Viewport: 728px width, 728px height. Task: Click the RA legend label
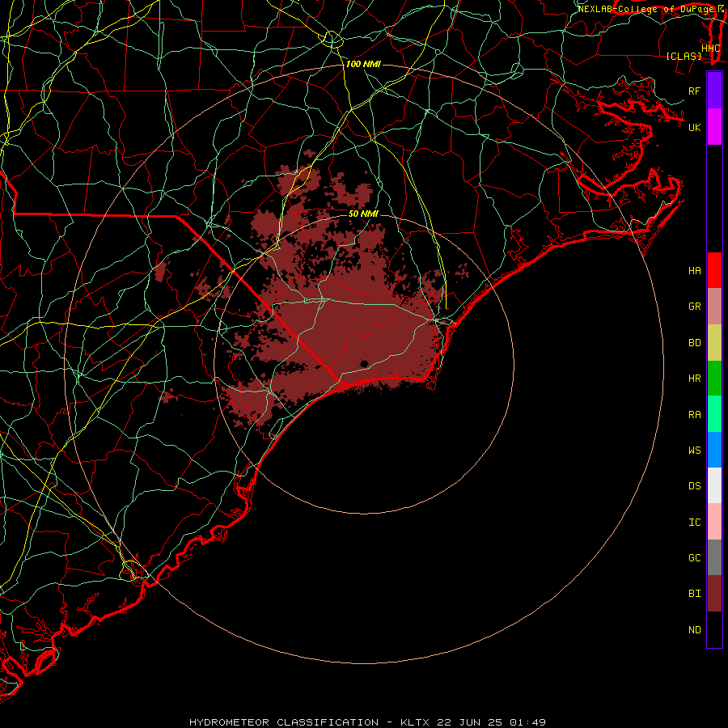pyautogui.click(x=695, y=415)
